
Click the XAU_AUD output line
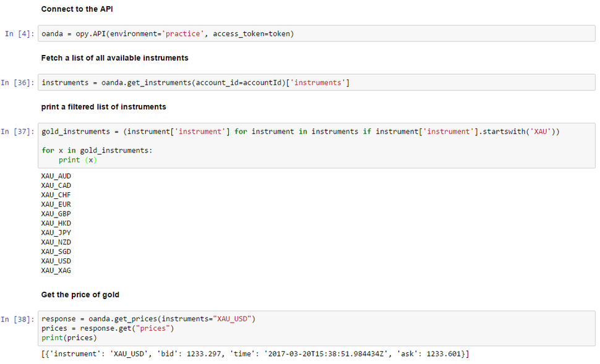(56, 176)
